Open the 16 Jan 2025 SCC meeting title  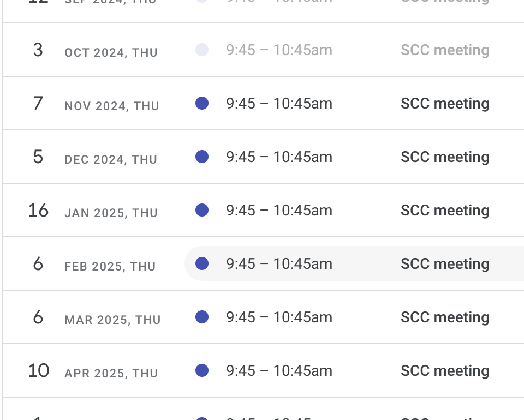[445, 211]
